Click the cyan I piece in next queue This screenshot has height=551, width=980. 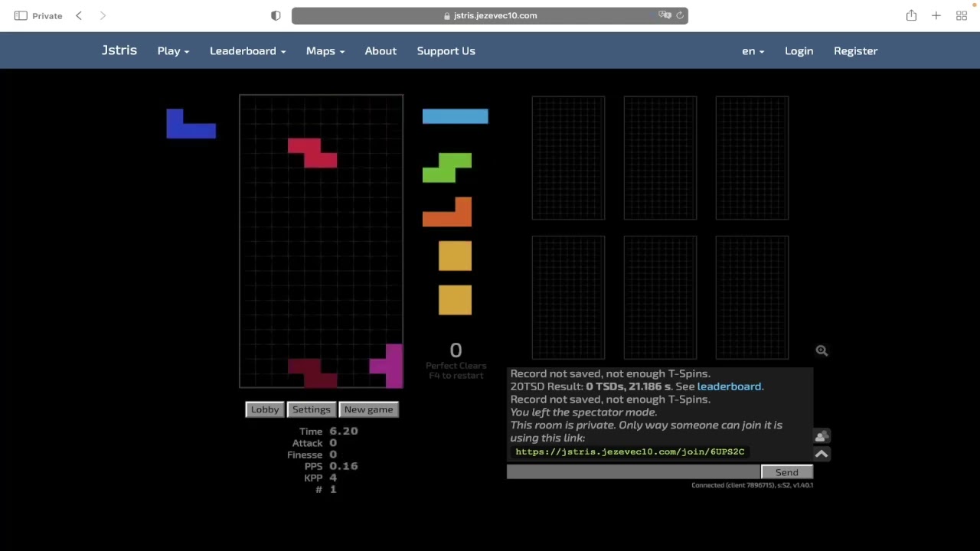pos(455,116)
